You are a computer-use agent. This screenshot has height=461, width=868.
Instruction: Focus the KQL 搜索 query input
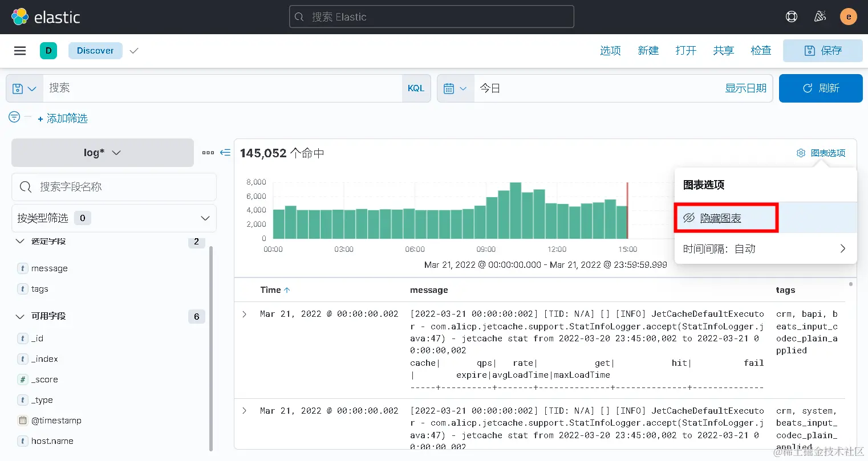coord(222,88)
